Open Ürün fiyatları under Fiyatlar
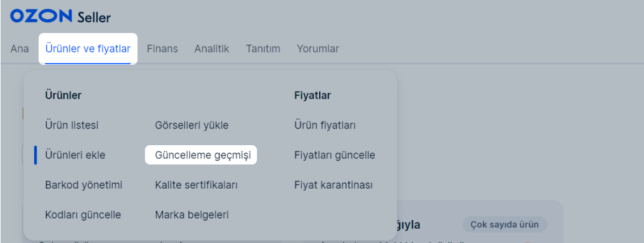The width and height of the screenshot is (644, 243). click(x=325, y=125)
